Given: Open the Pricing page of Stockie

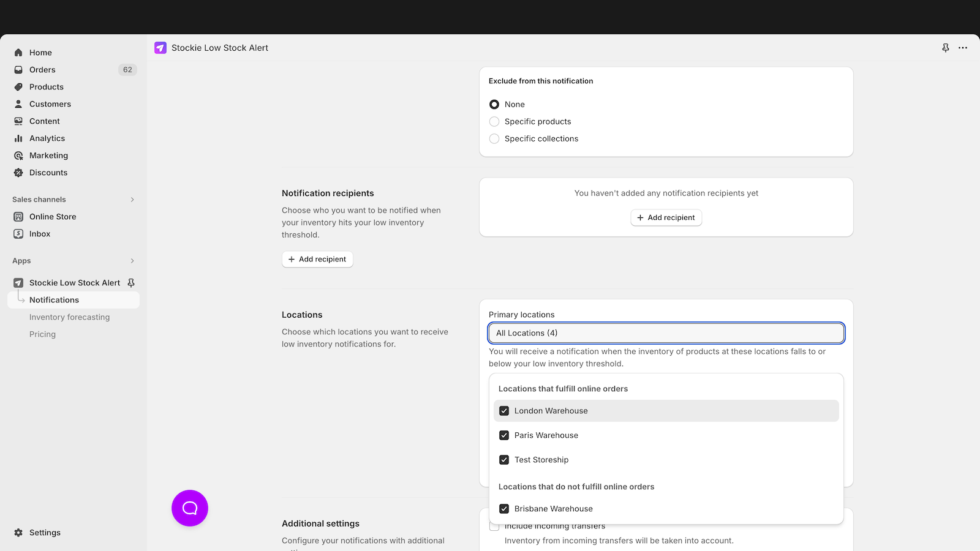Looking at the screenshot, I should click(x=42, y=334).
